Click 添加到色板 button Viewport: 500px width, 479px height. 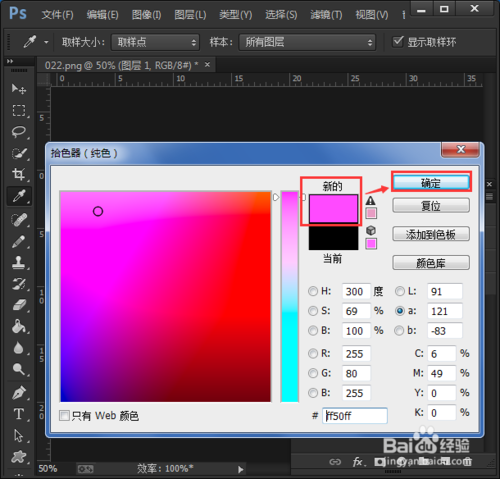click(x=431, y=234)
